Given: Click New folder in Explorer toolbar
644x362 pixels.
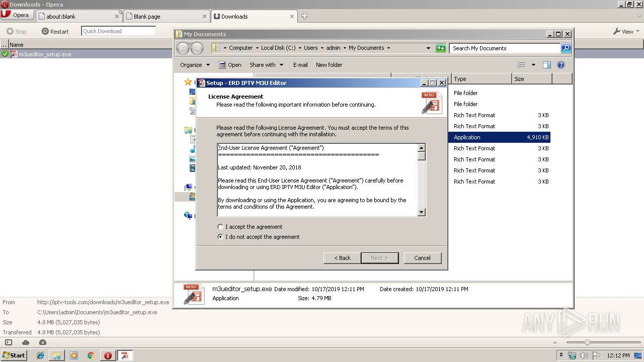Looking at the screenshot, I should coord(329,65).
